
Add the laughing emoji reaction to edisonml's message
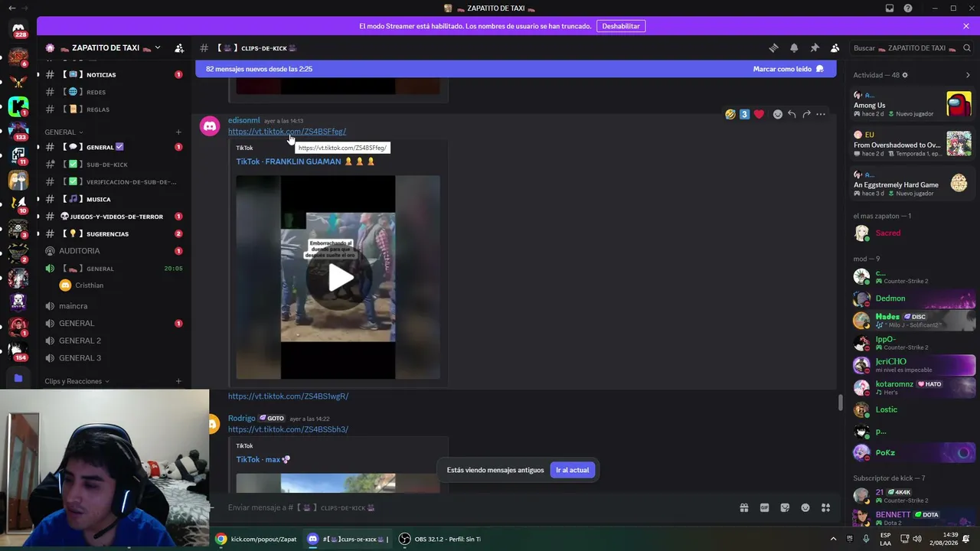(x=730, y=114)
